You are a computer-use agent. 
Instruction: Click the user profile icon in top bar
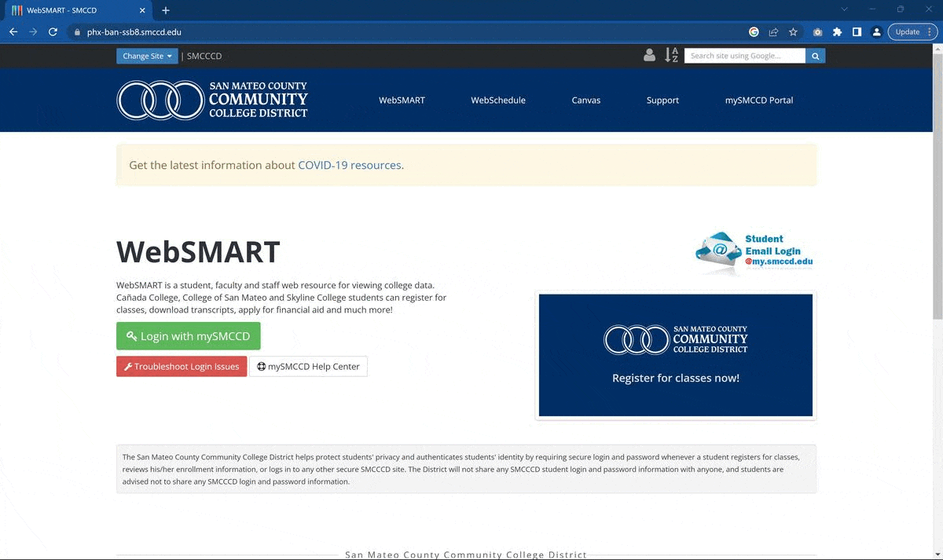tap(649, 56)
